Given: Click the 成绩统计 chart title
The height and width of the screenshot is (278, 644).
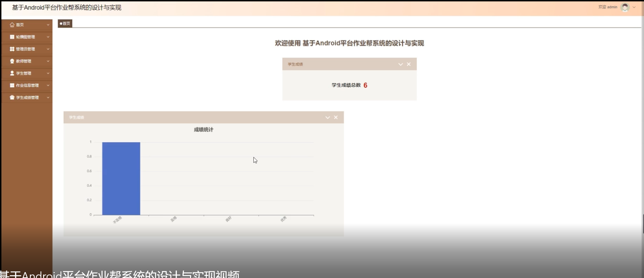Looking at the screenshot, I should point(203,130).
